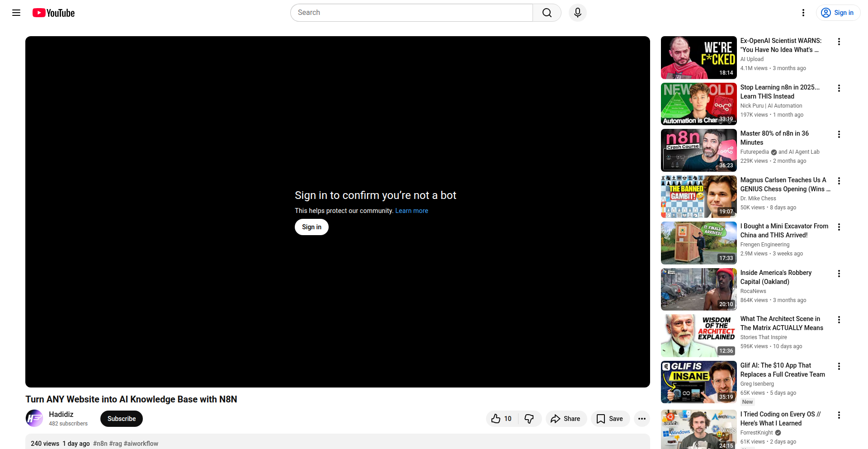
Task: Open title Ex-OpenAI Scientist WARNS
Action: pos(781,45)
